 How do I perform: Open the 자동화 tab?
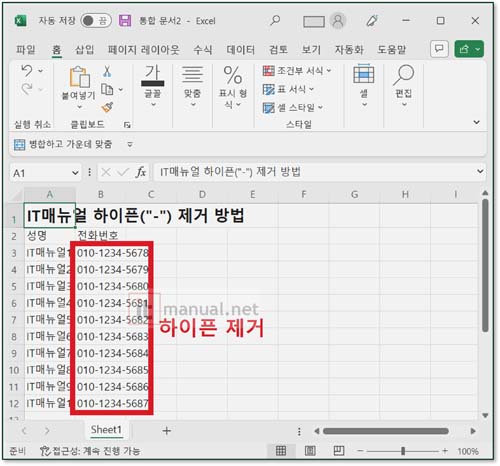[x=349, y=50]
